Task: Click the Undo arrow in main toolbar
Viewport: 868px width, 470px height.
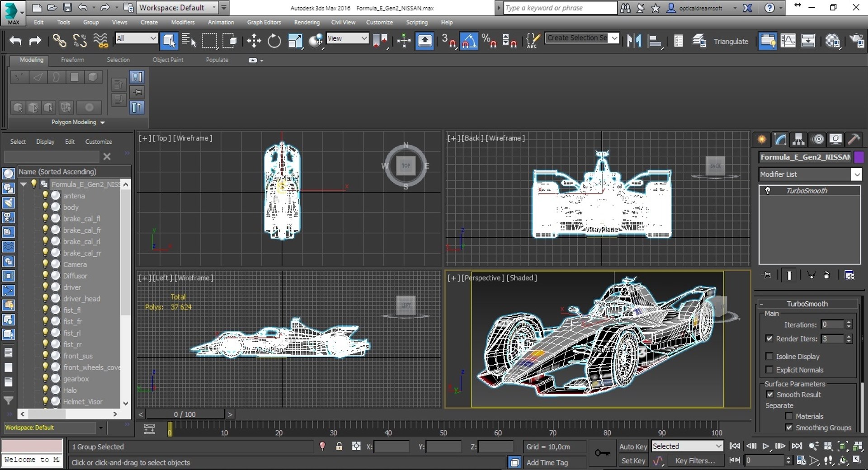Action: coord(15,41)
